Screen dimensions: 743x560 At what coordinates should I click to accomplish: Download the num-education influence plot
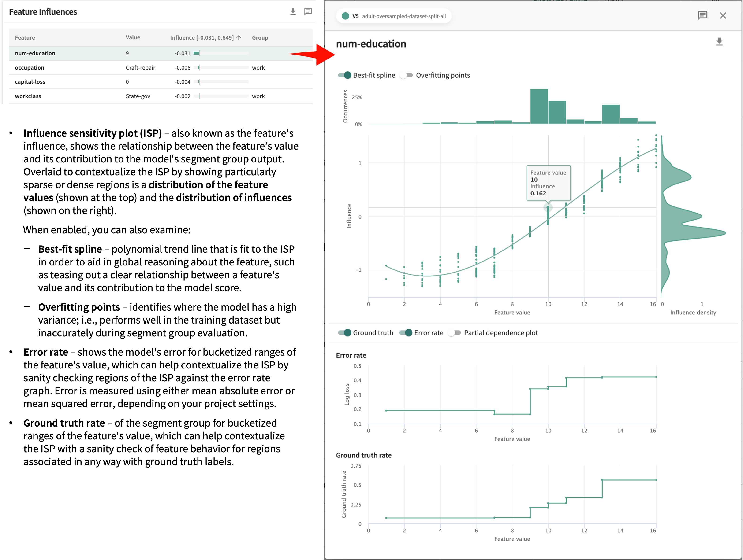click(x=719, y=42)
